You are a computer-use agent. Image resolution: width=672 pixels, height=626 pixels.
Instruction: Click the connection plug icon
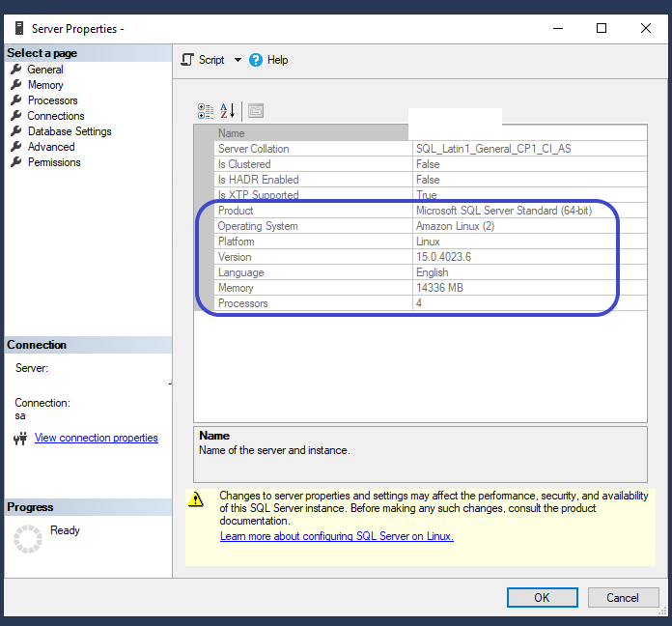click(x=20, y=438)
